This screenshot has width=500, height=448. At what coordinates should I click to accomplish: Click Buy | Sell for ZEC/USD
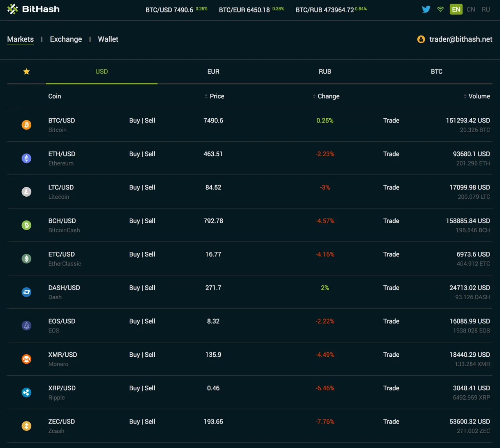[142, 422]
